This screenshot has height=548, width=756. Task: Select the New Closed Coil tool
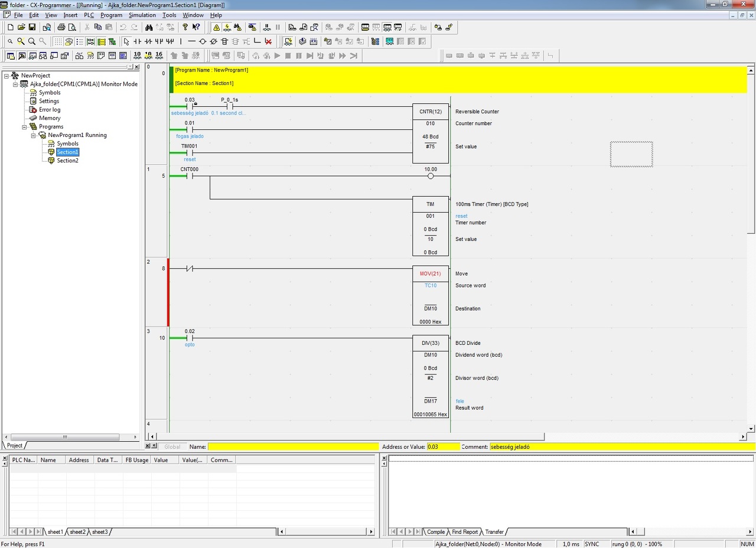[213, 41]
